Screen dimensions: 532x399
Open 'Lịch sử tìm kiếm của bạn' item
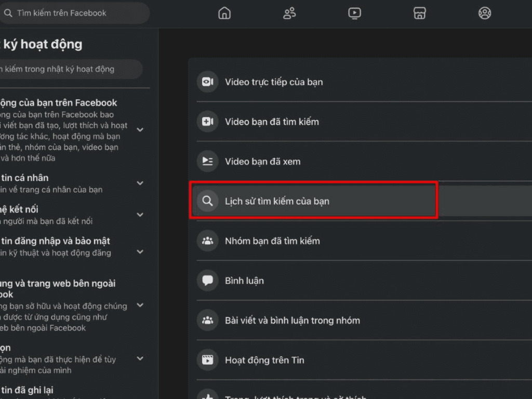click(277, 201)
